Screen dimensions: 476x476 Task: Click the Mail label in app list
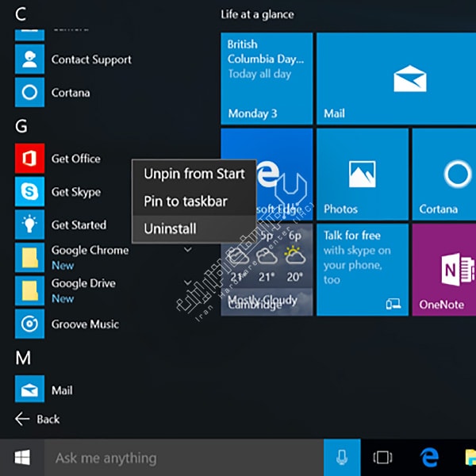[62, 390]
